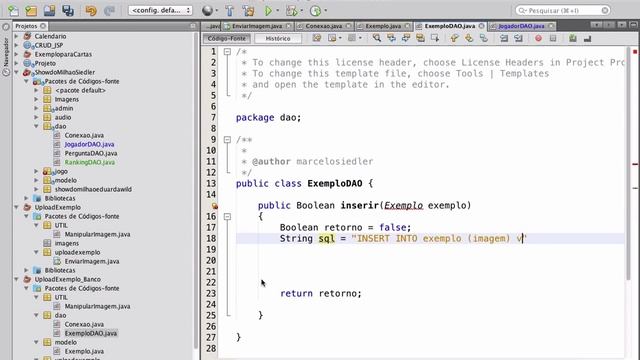
Task: Collapse the header comment fold at line 1
Action: point(227,51)
